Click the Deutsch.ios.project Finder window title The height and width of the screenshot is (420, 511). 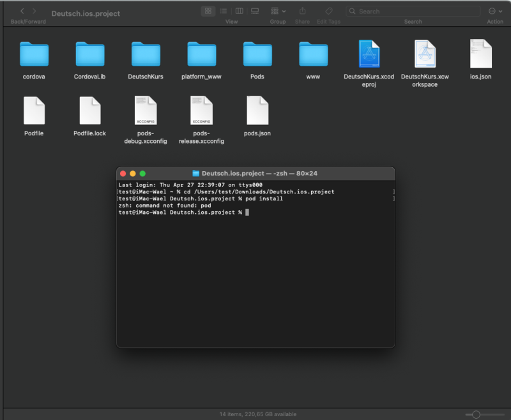click(86, 13)
